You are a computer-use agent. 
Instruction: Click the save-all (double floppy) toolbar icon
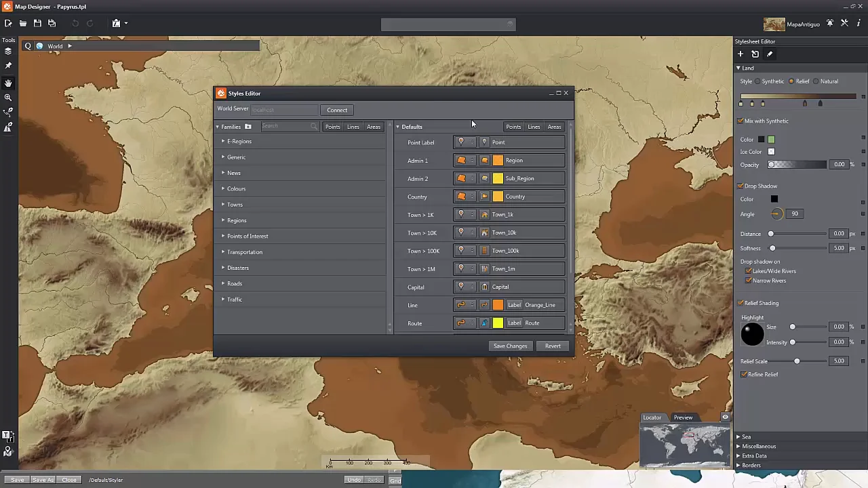[52, 24]
